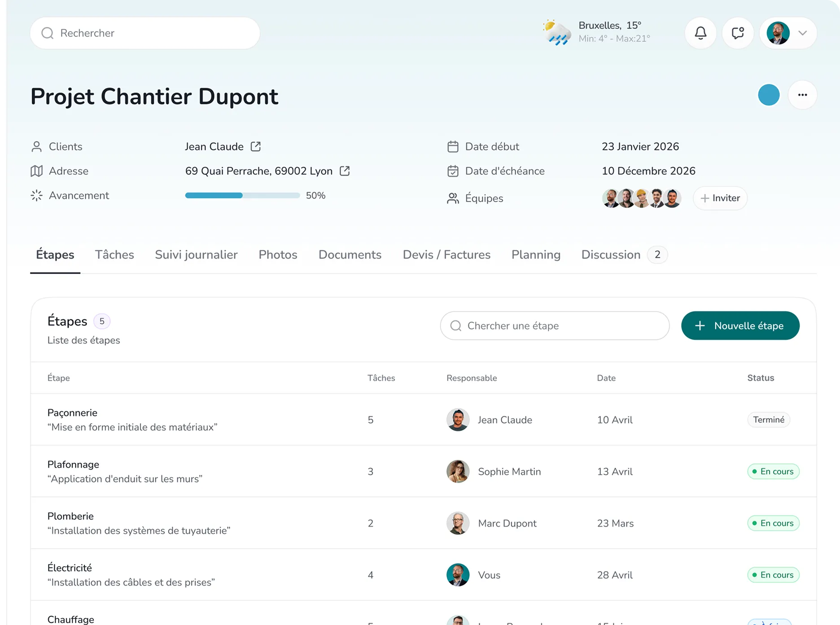
Task: Select the Étapes tab
Action: [x=55, y=255]
